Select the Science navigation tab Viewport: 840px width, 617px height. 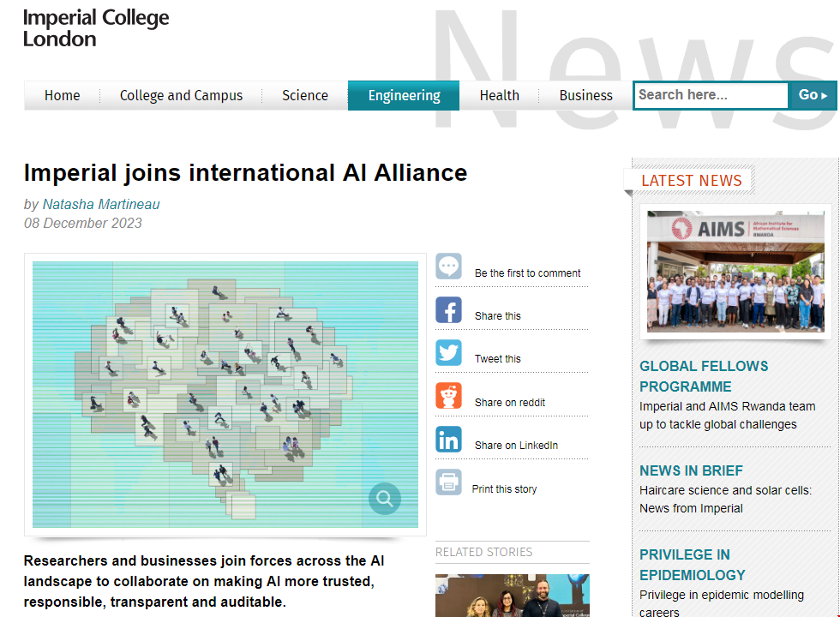(305, 96)
